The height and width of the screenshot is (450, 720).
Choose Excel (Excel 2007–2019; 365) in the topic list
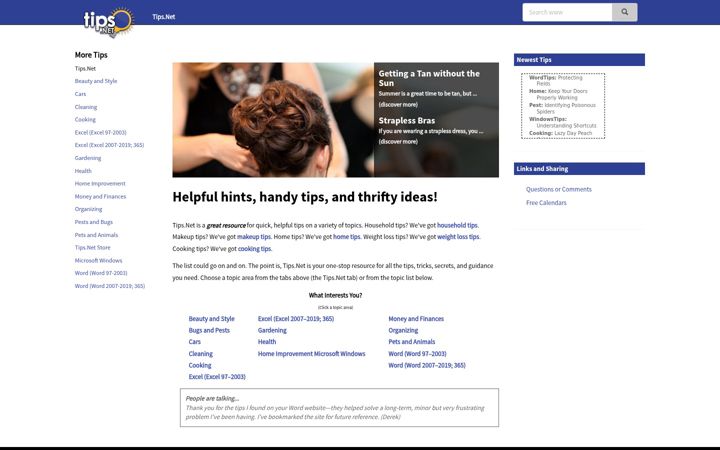(296, 319)
